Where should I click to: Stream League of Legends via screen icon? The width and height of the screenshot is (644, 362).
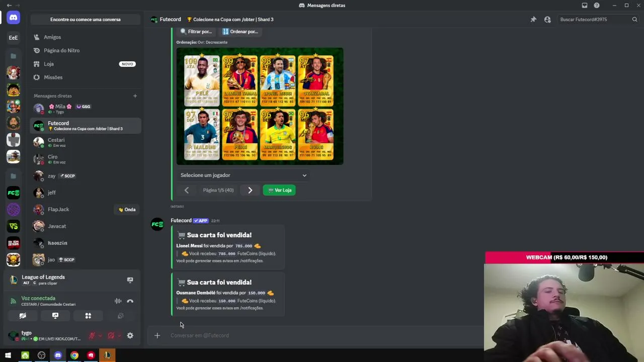coord(130,280)
